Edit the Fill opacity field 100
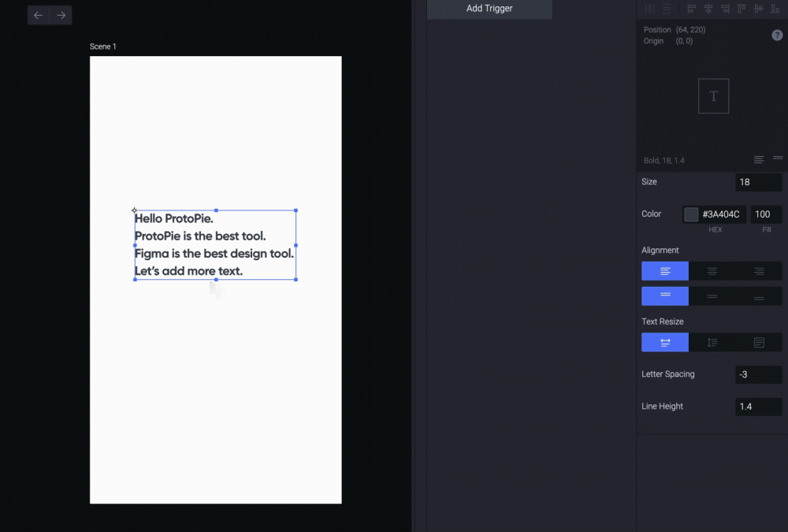 (x=766, y=214)
